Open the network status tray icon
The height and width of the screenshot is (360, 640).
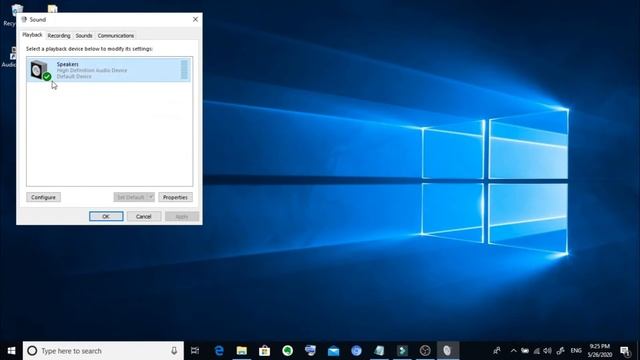tap(536, 351)
